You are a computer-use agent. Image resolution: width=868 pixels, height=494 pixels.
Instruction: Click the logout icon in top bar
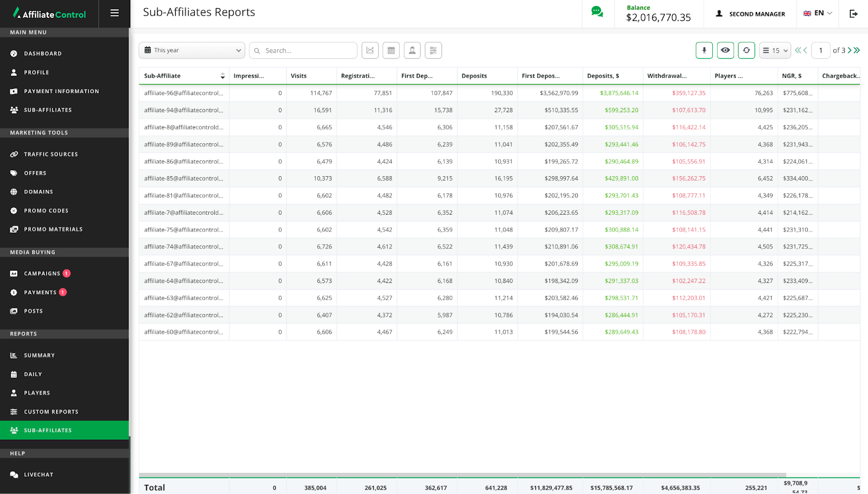(853, 14)
